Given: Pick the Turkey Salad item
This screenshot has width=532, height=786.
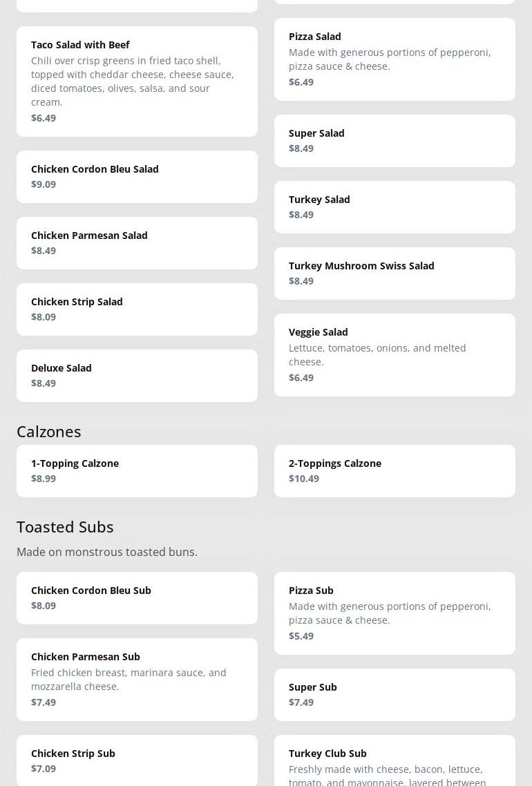Looking at the screenshot, I should (395, 207).
